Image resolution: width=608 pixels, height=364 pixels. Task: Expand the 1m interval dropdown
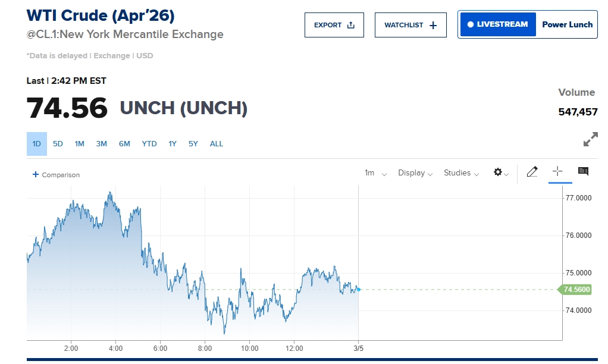click(x=375, y=173)
